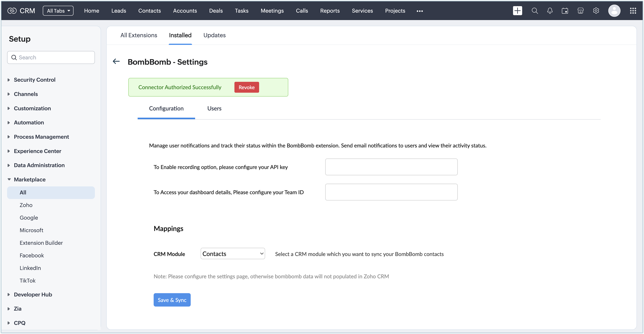Click the quick create plus icon
The image size is (644, 334).
(x=517, y=11)
